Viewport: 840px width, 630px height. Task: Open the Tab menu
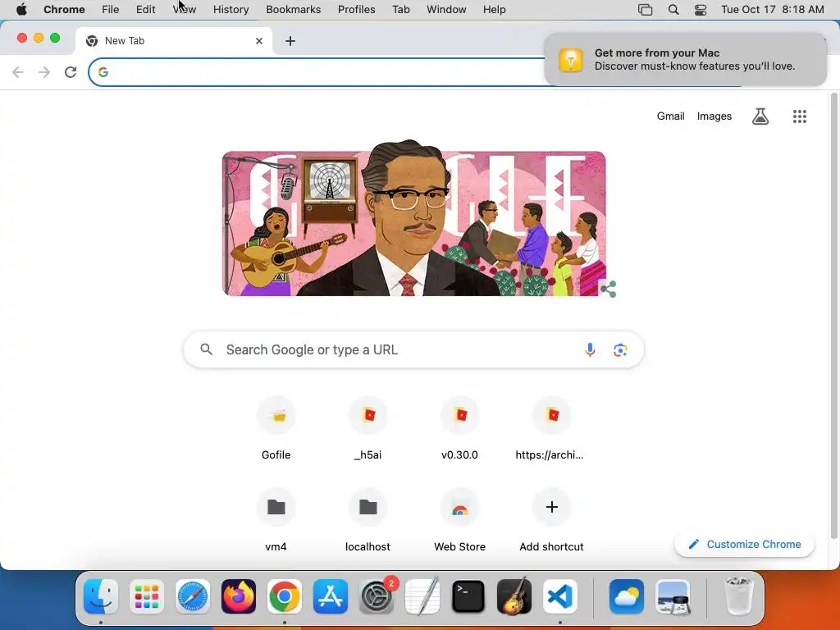400,10
